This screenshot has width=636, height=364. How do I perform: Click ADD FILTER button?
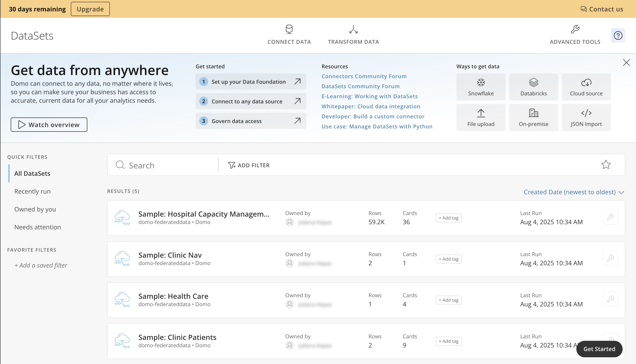point(249,165)
